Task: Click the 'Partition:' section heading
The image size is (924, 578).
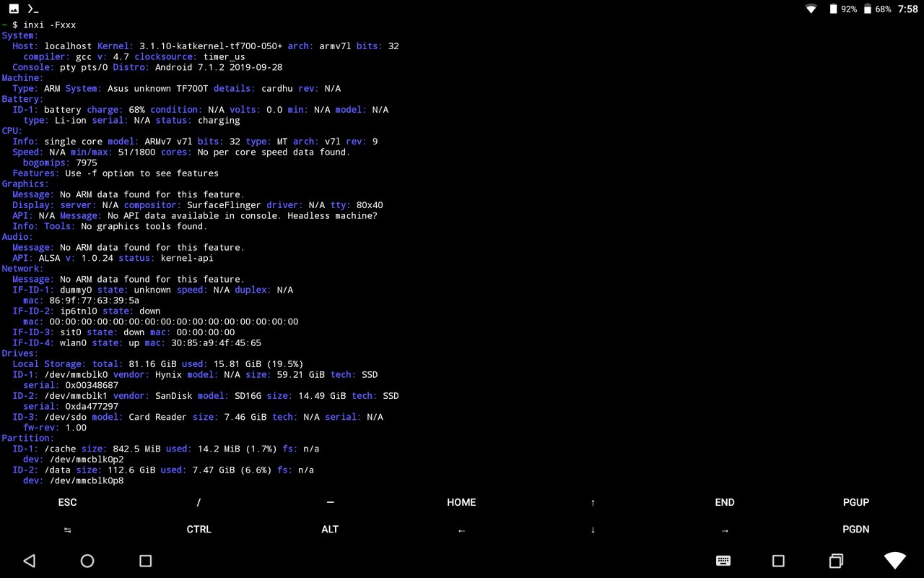Action: pyautogui.click(x=28, y=438)
